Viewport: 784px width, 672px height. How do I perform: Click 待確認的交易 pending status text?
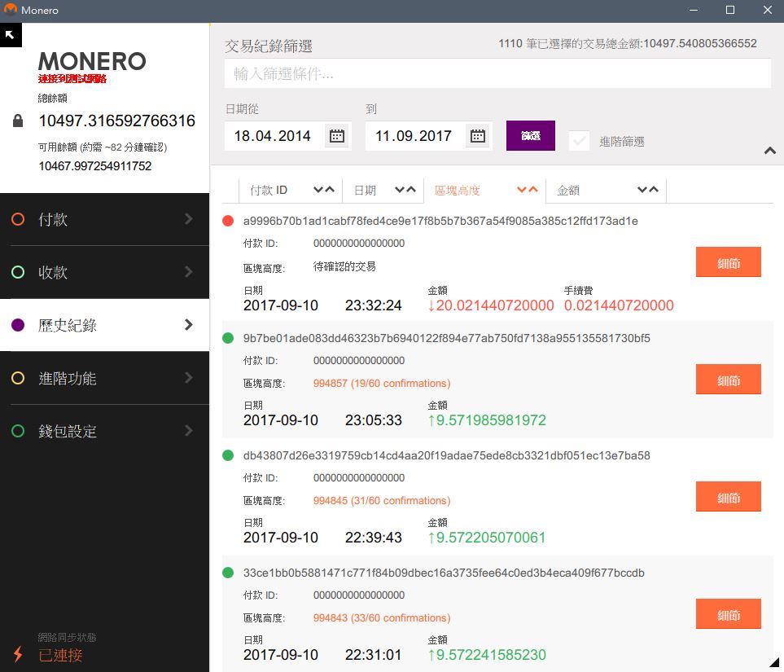click(344, 266)
